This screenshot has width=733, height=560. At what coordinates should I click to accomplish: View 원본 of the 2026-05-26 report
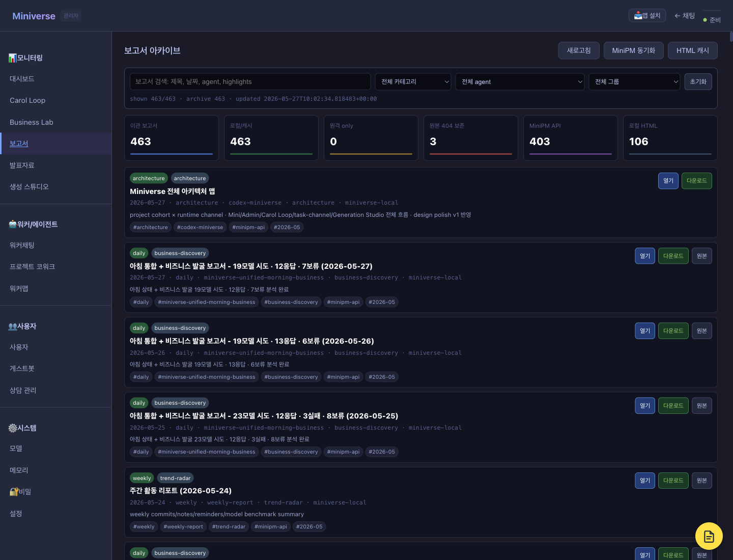tap(702, 331)
